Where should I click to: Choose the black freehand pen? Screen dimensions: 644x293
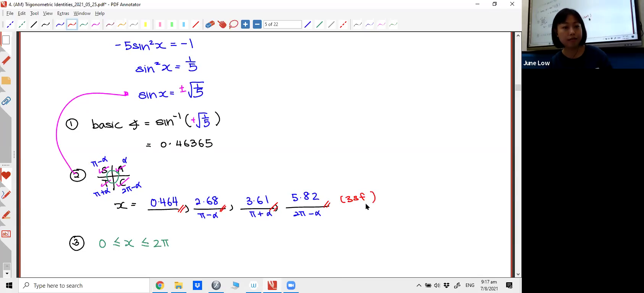pyautogui.click(x=46, y=24)
